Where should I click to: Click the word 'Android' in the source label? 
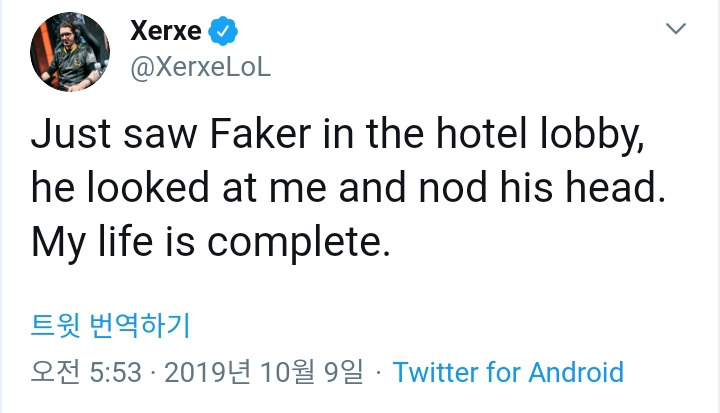575,373
